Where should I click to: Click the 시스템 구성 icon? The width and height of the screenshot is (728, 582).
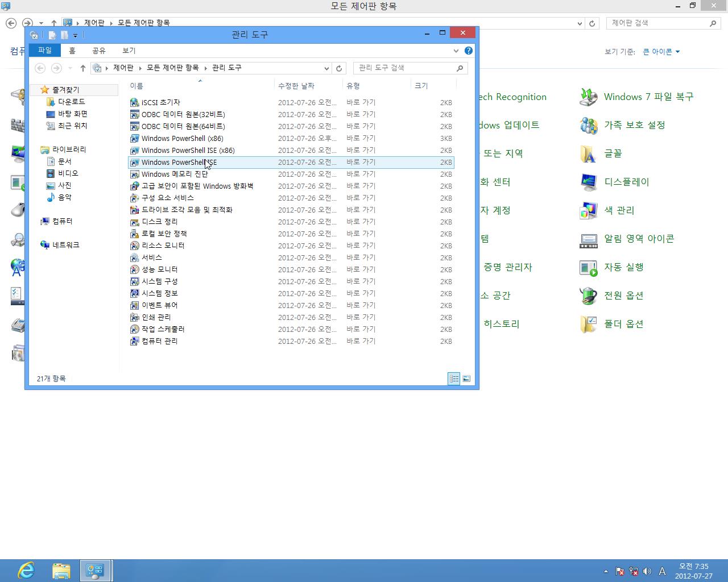[134, 281]
